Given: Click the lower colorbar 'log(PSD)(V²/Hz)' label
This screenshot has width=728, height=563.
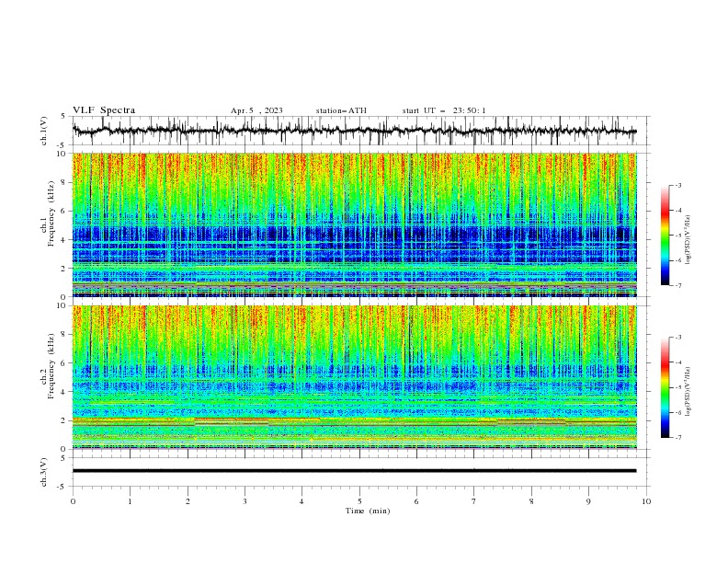Looking at the screenshot, I should (x=688, y=392).
